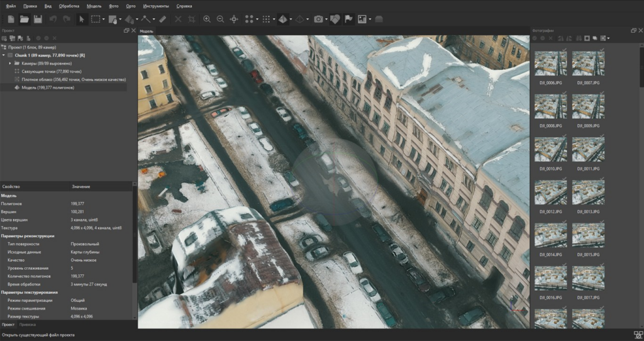
Task: Toggle the image display button in the toolbar
Action: click(x=362, y=19)
